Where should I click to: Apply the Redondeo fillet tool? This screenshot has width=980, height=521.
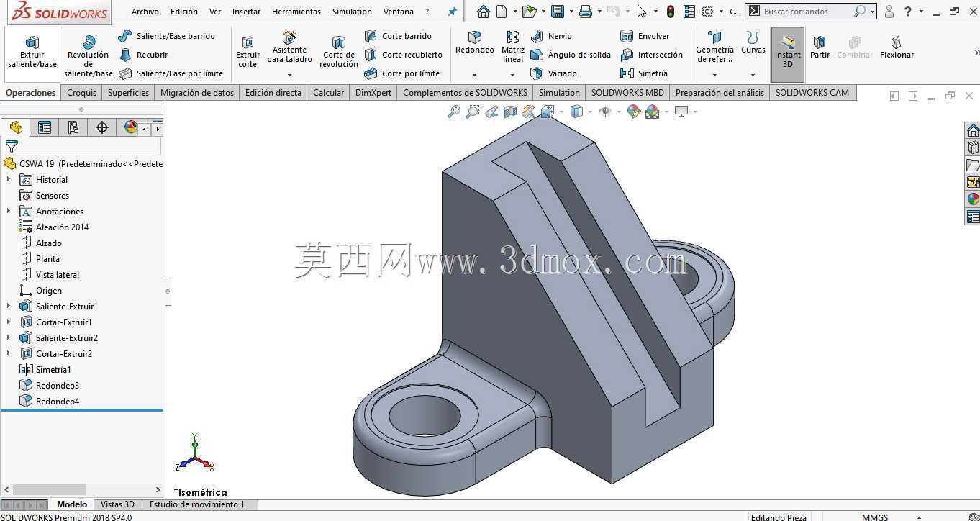click(475, 43)
